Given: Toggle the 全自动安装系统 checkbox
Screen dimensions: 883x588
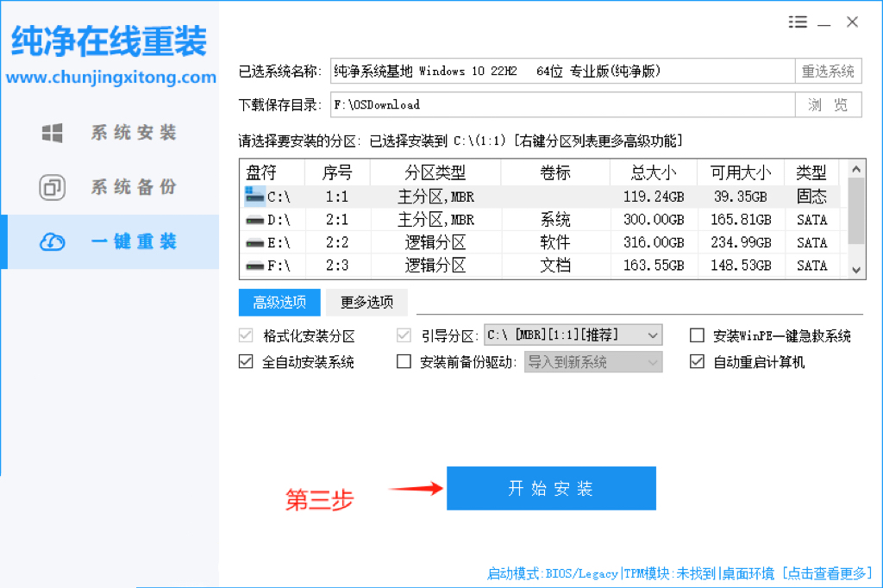Looking at the screenshot, I should (x=246, y=361).
